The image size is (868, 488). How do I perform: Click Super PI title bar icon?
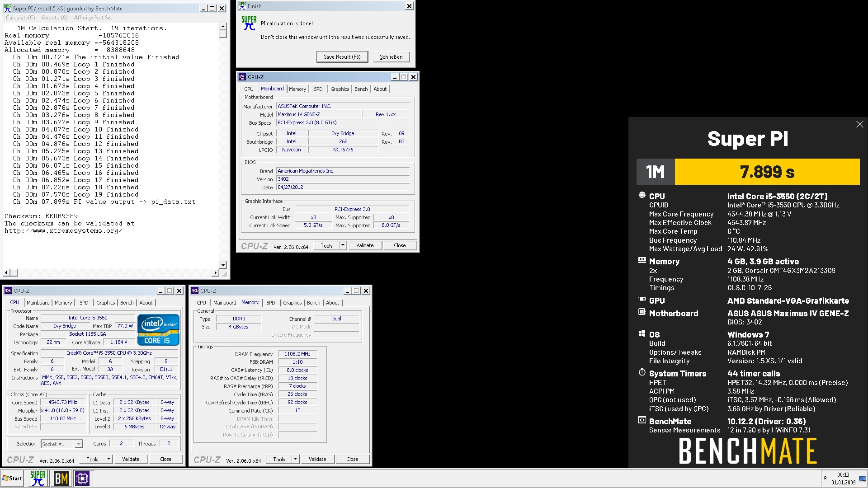pyautogui.click(x=7, y=8)
